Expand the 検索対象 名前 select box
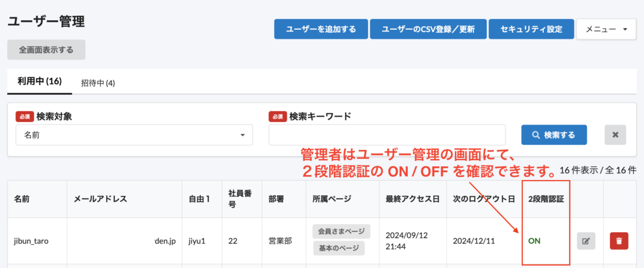This screenshot has width=644, height=268. pos(134,135)
